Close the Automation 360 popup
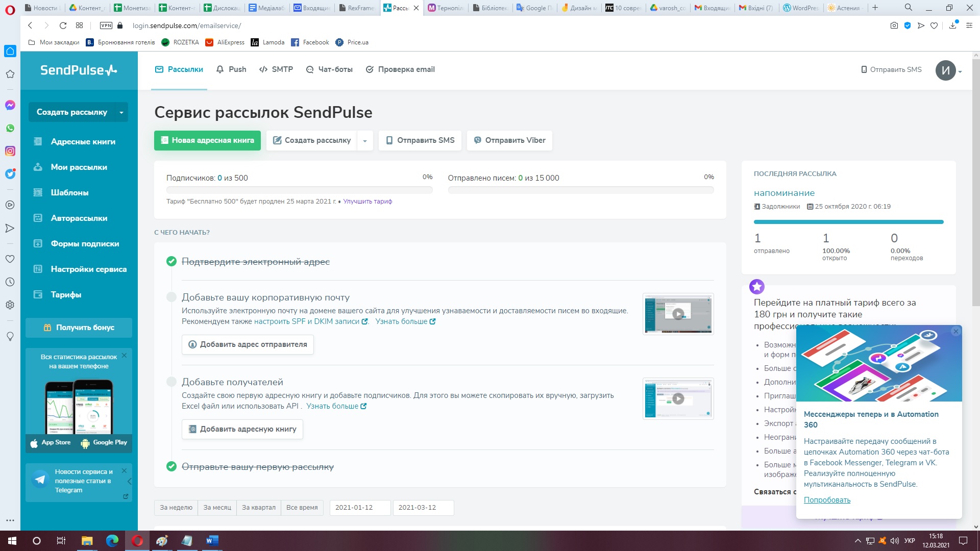Image resolution: width=980 pixels, height=551 pixels. pos(956,332)
